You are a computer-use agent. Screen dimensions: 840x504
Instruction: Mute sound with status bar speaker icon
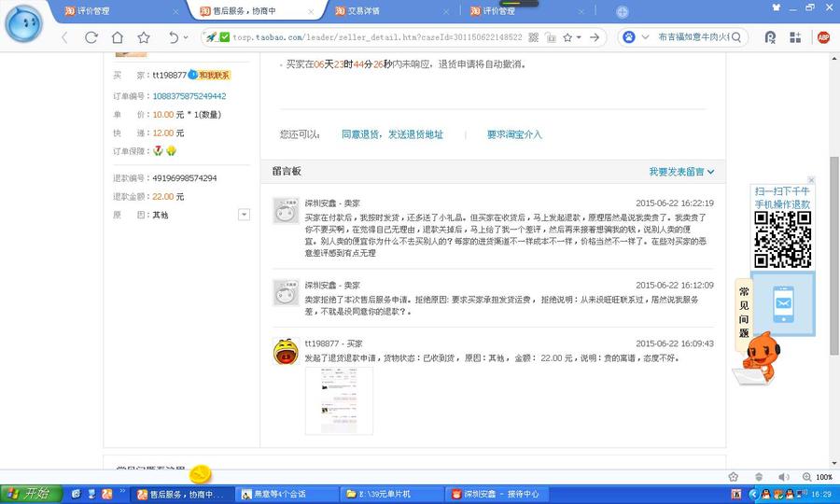[784, 477]
